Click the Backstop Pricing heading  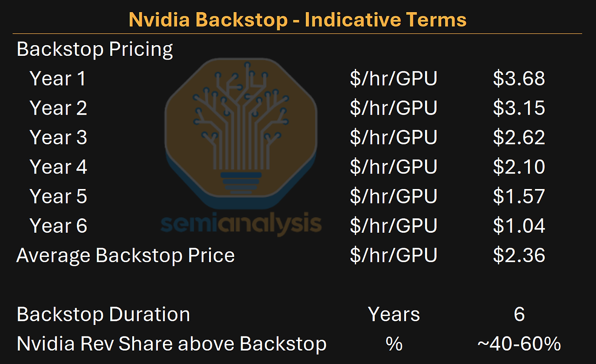[95, 49]
